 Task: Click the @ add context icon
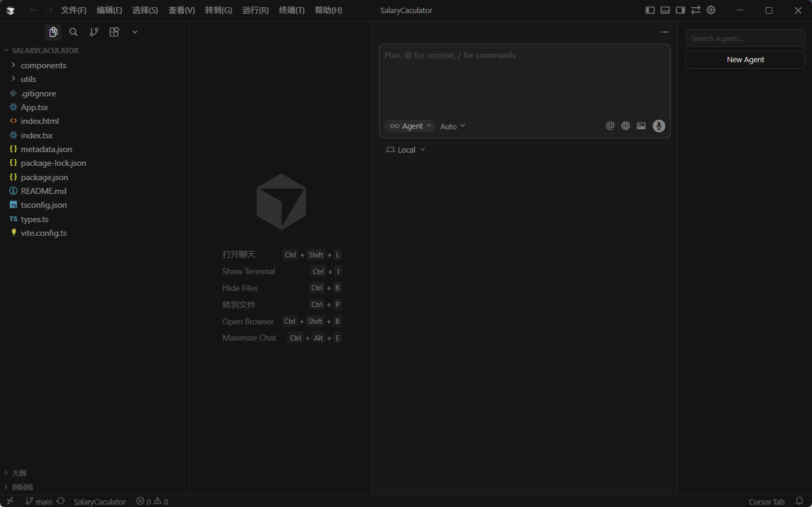click(x=610, y=126)
